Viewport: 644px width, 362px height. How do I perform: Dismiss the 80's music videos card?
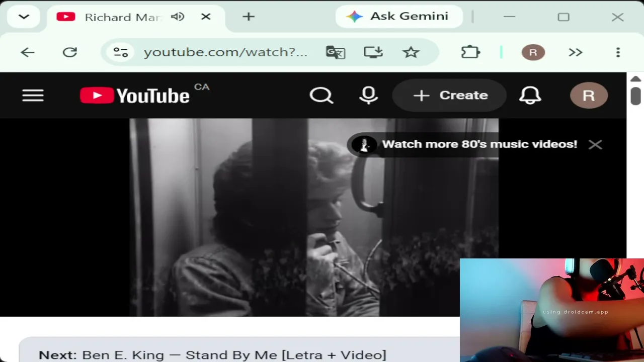tap(595, 145)
